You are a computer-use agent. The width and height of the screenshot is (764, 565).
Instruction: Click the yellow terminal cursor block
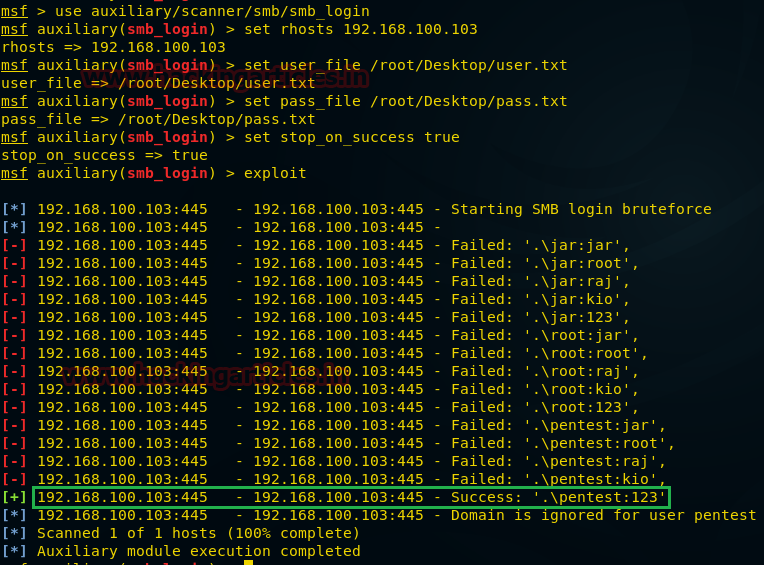coord(248,562)
